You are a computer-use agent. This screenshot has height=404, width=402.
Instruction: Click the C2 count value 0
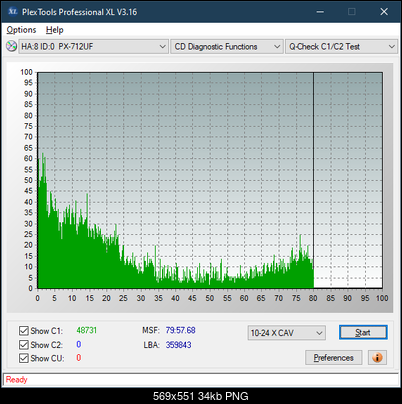click(79, 344)
